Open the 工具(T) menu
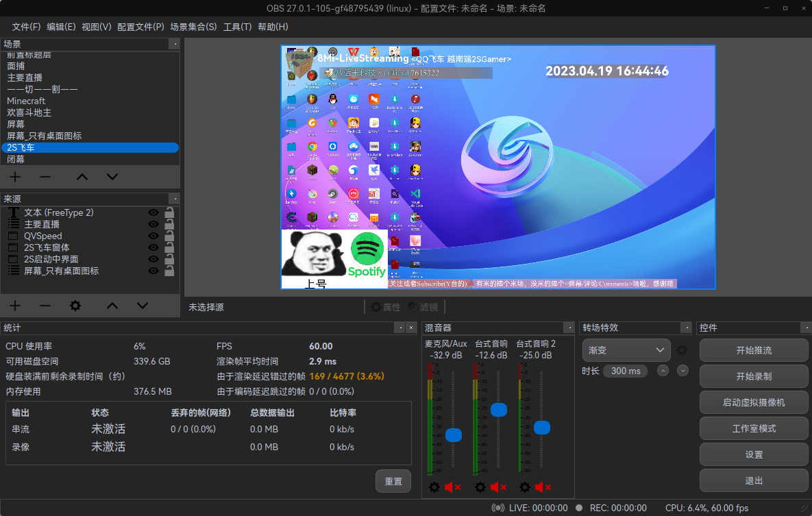Image resolution: width=812 pixels, height=516 pixels. coord(237,27)
